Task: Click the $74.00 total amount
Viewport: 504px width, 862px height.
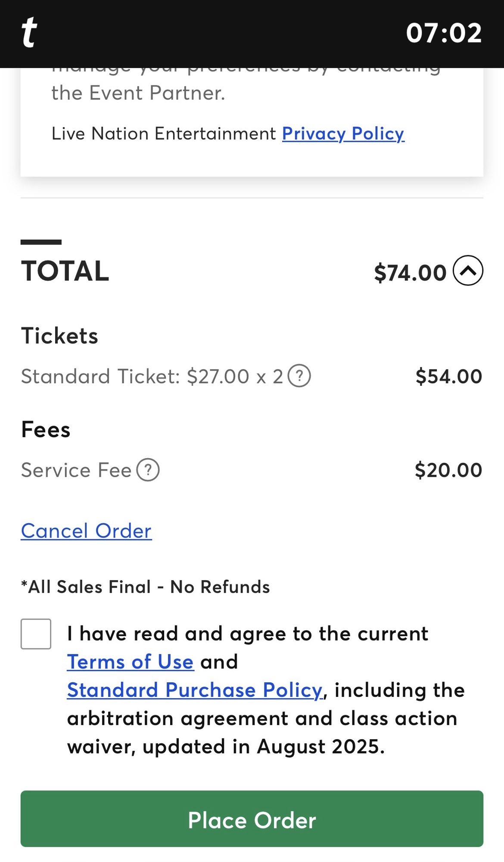Action: (x=410, y=273)
